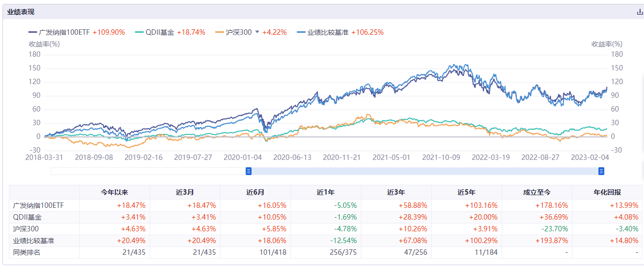
Task: Click the right range slider handle
Action: (x=601, y=171)
